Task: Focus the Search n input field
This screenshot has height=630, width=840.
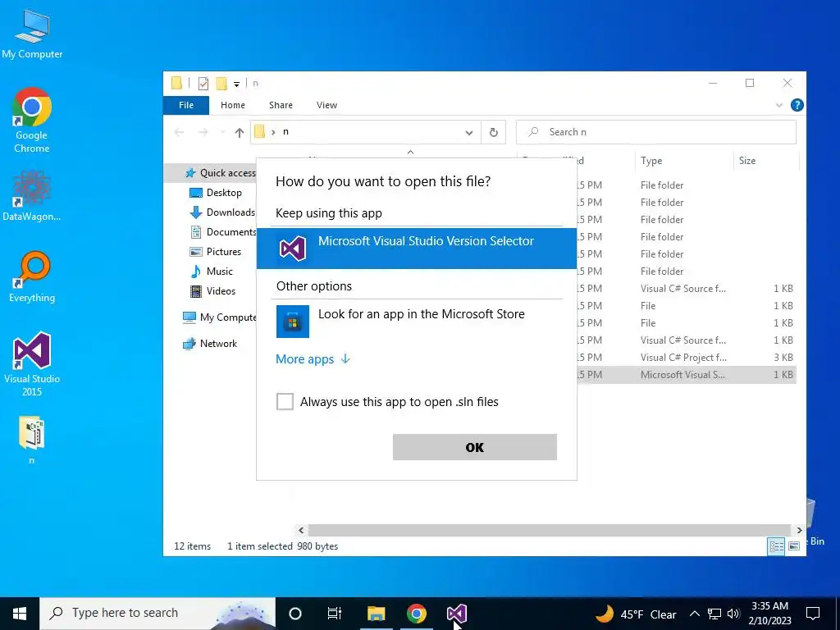Action: point(656,132)
